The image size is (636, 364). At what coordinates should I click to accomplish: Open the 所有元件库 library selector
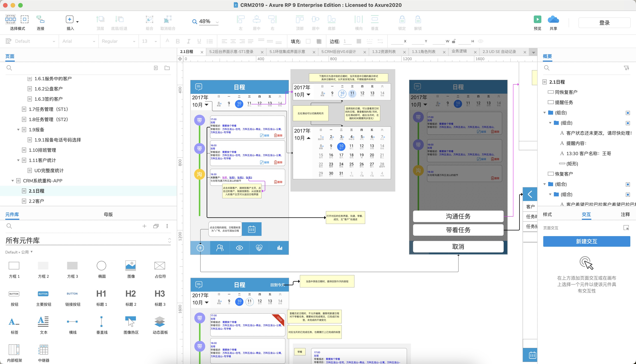tap(88, 240)
